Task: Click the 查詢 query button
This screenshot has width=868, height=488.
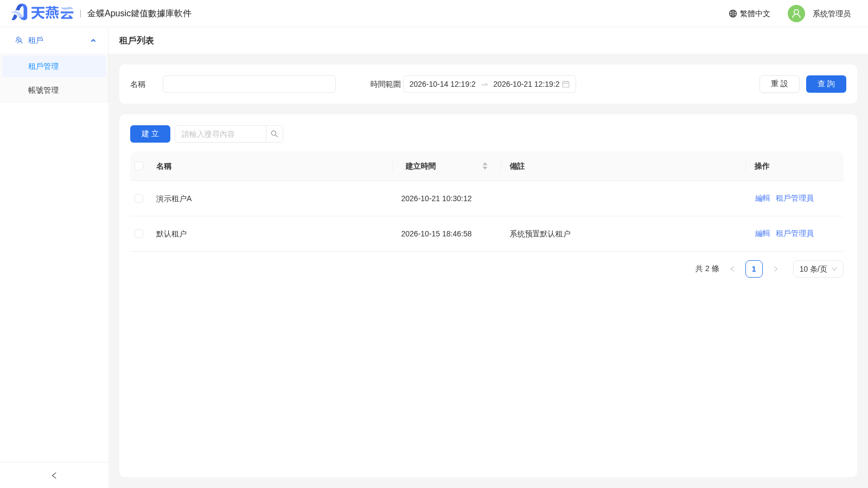Action: point(826,84)
